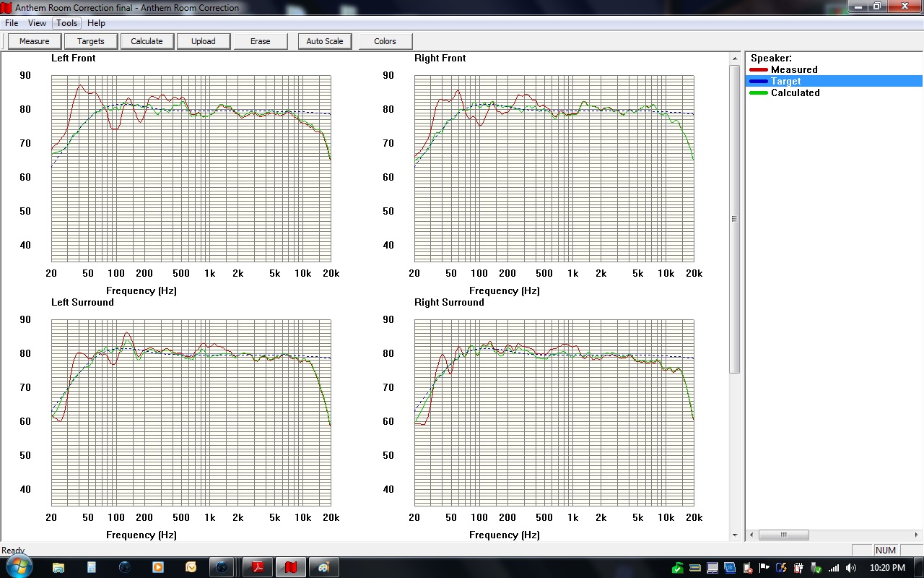Open the network signal bars icon

click(834, 568)
